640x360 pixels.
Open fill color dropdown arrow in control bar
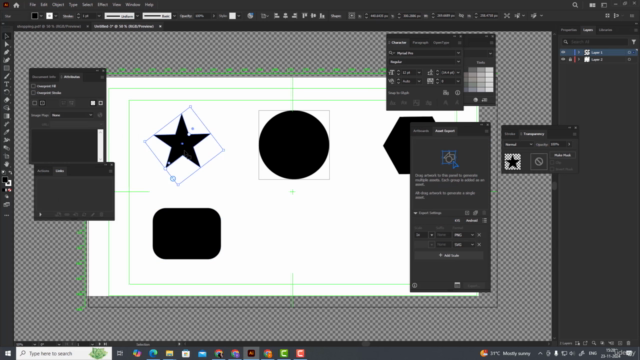[41, 16]
